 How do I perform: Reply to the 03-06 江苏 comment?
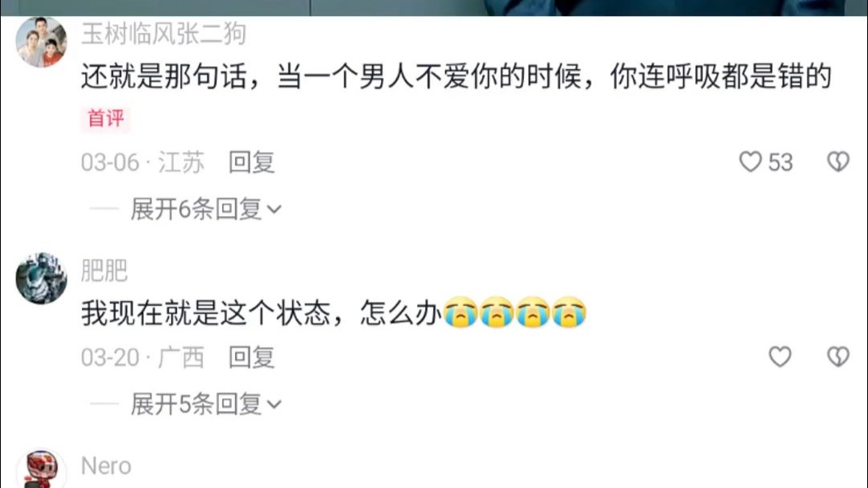[252, 162]
